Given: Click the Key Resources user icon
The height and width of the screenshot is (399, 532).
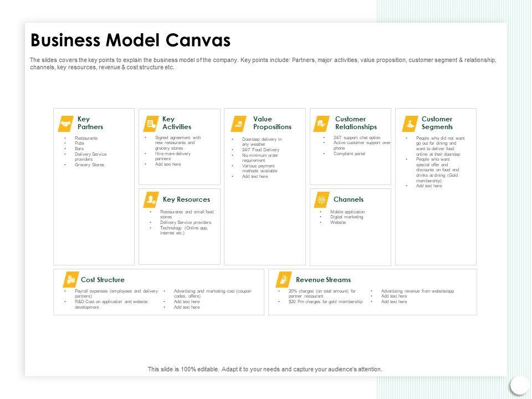Looking at the screenshot, I should (151, 200).
